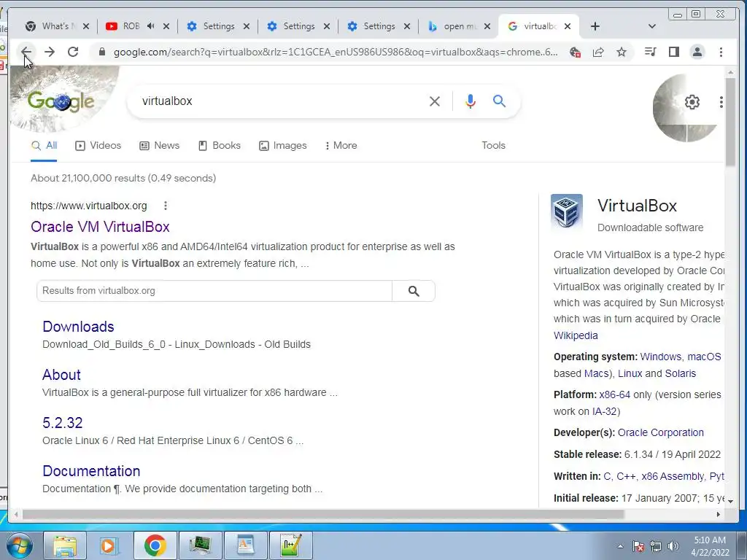Click in Results from virtualbox.org field
Image resolution: width=747 pixels, height=560 pixels.
[x=214, y=291]
